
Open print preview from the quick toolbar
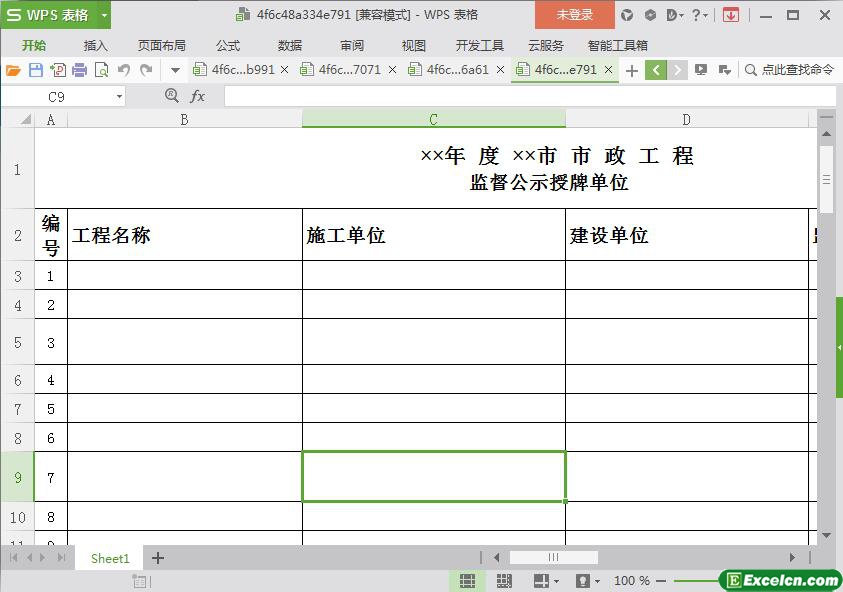[101, 70]
